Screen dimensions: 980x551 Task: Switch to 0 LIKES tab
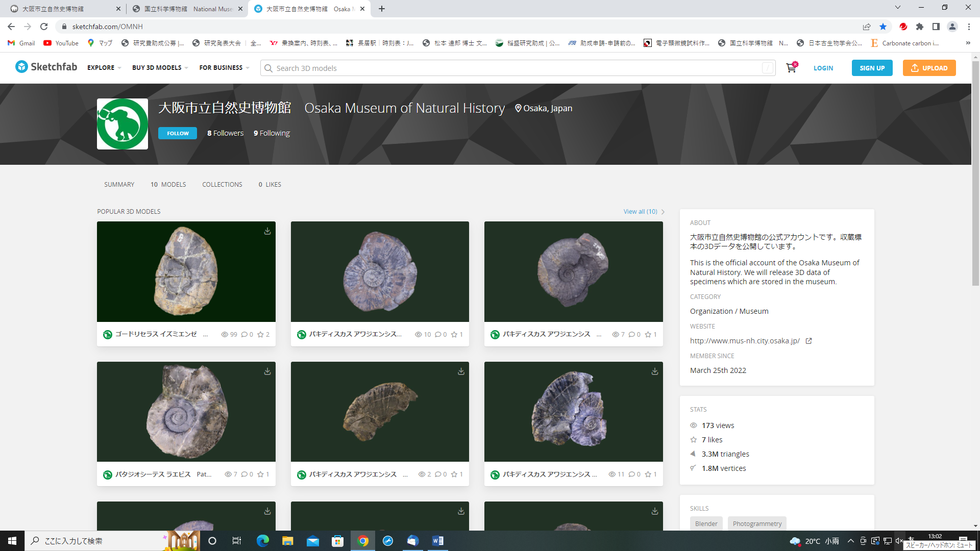269,185
